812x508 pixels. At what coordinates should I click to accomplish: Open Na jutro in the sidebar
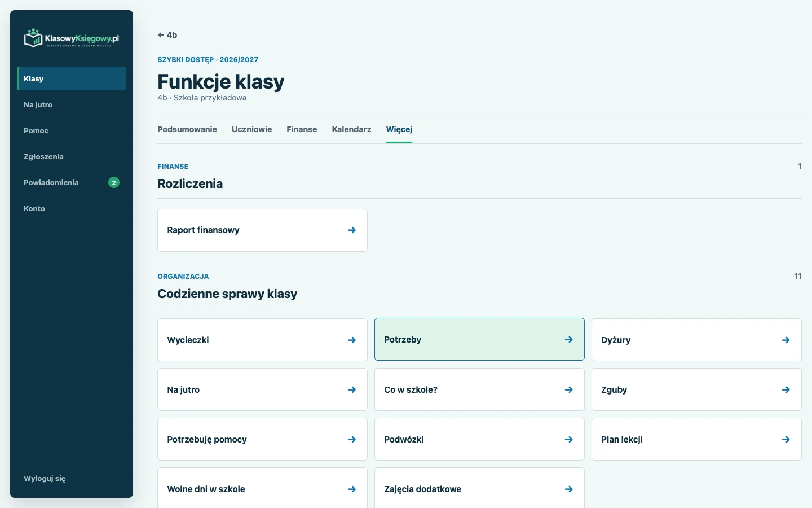pyautogui.click(x=72, y=104)
